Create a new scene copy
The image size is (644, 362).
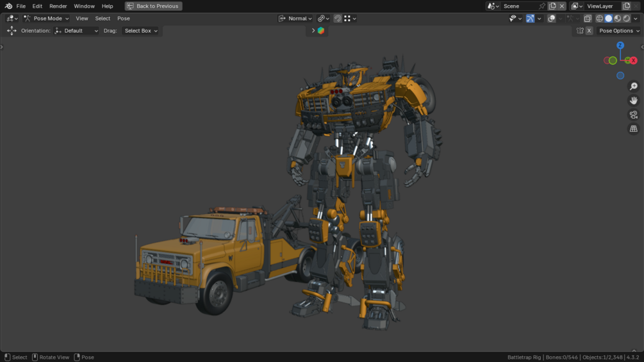(552, 6)
